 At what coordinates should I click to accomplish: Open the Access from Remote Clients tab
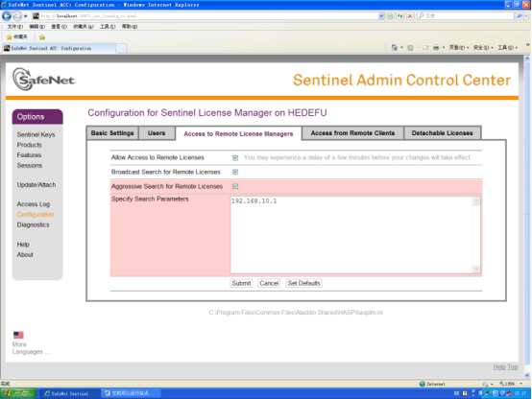tap(352, 133)
